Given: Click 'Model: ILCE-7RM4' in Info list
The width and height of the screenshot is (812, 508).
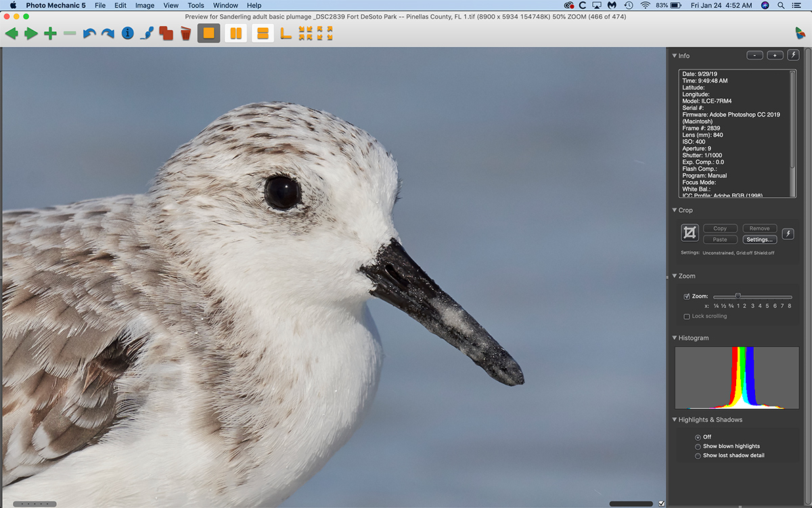Looking at the screenshot, I should tap(706, 101).
